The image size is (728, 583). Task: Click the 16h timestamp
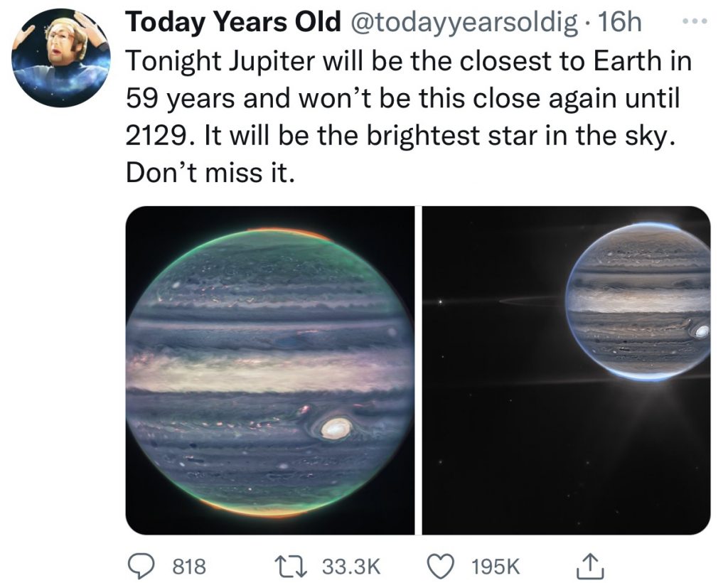(620, 23)
